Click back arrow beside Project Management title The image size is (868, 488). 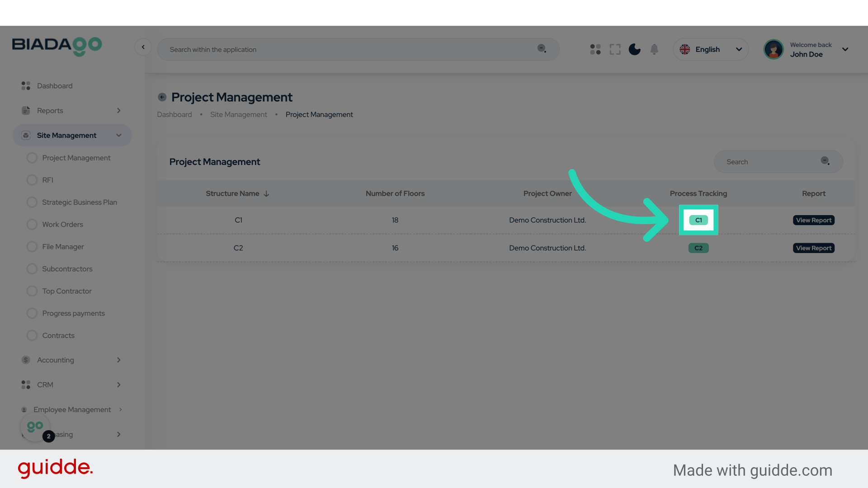click(x=162, y=97)
